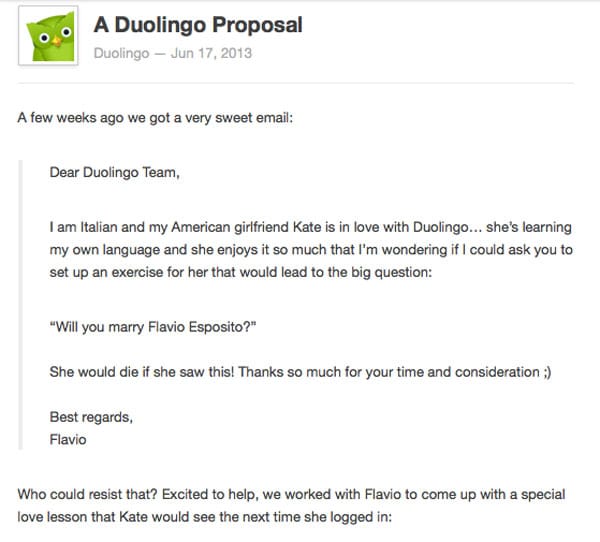Open the "A Duolingo Proposal" post title
This screenshot has height=542, width=600.
click(x=198, y=23)
